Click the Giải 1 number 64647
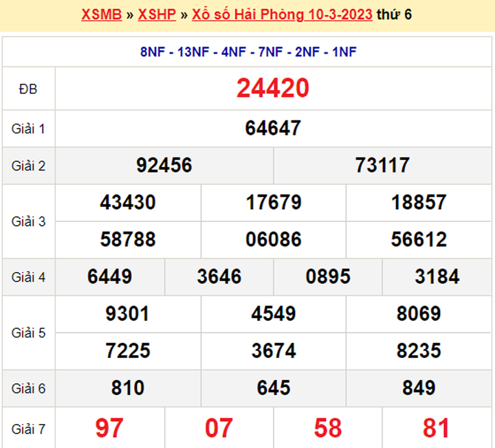The width and height of the screenshot is (495, 448). tap(273, 128)
